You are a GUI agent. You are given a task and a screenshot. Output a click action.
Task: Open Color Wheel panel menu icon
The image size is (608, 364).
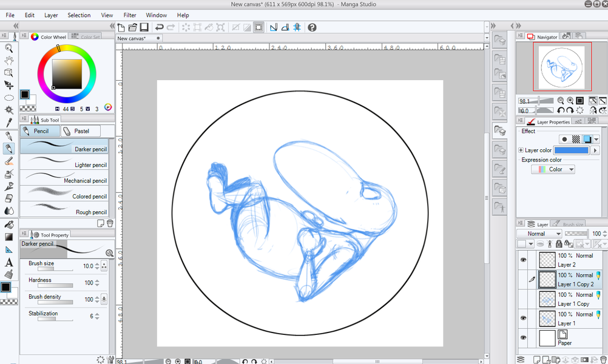(x=24, y=36)
